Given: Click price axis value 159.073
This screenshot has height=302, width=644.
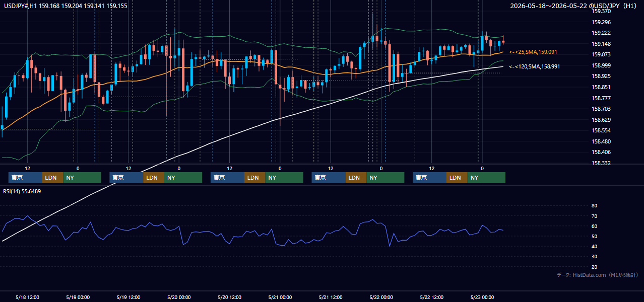Looking at the screenshot, I should (601, 54).
